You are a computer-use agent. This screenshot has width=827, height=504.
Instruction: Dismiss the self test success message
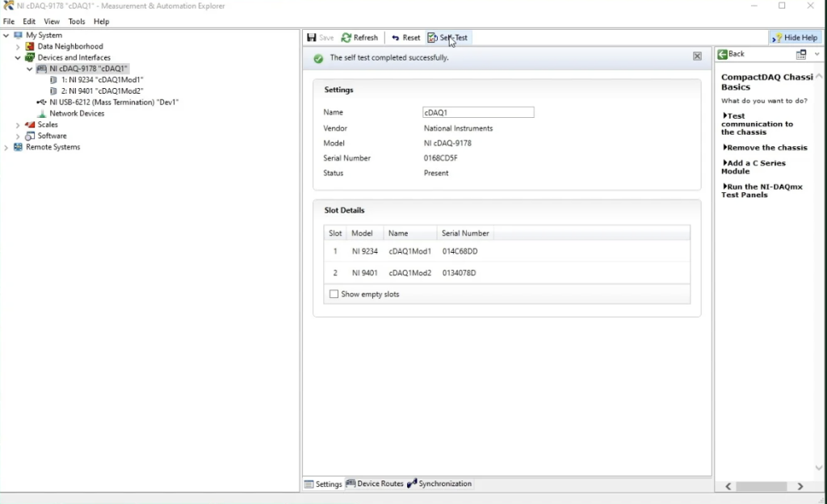(697, 57)
